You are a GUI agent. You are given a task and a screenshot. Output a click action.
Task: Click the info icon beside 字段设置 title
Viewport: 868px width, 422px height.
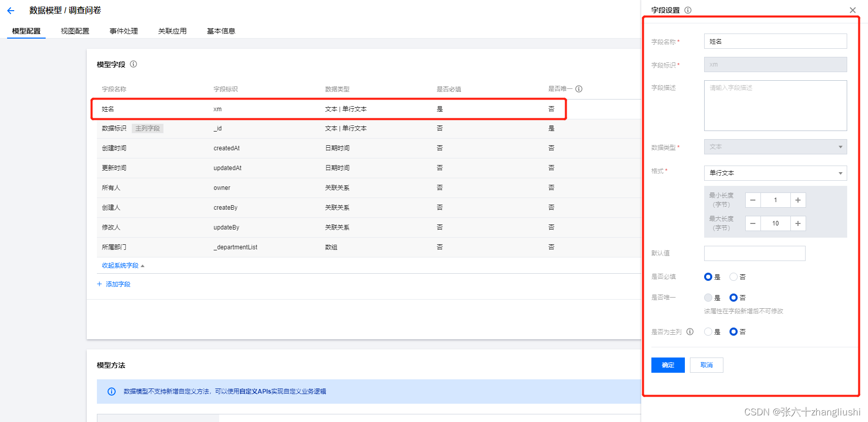coord(688,10)
